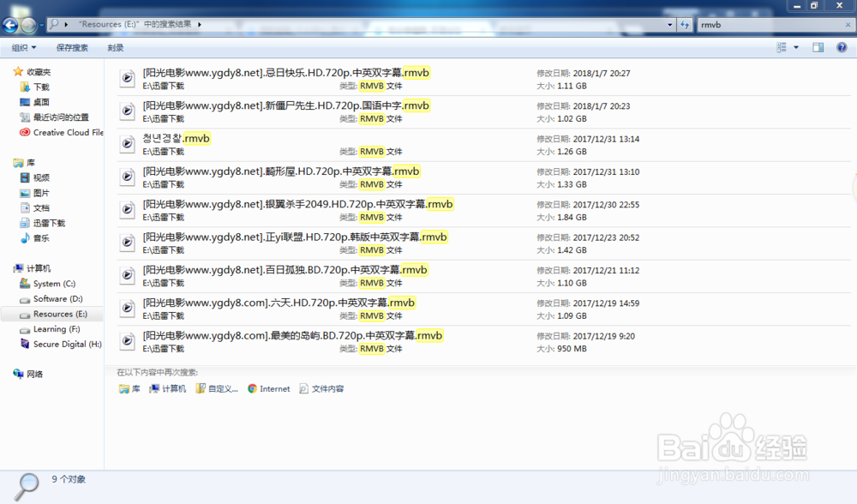Open the Software (D:) drive
Viewport: 857px width, 504px height.
(51, 299)
